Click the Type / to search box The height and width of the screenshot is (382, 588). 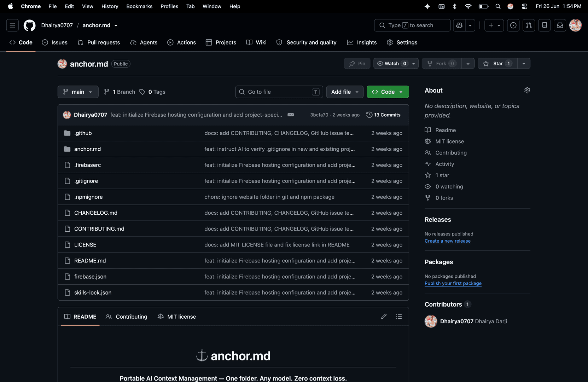pyautogui.click(x=412, y=25)
